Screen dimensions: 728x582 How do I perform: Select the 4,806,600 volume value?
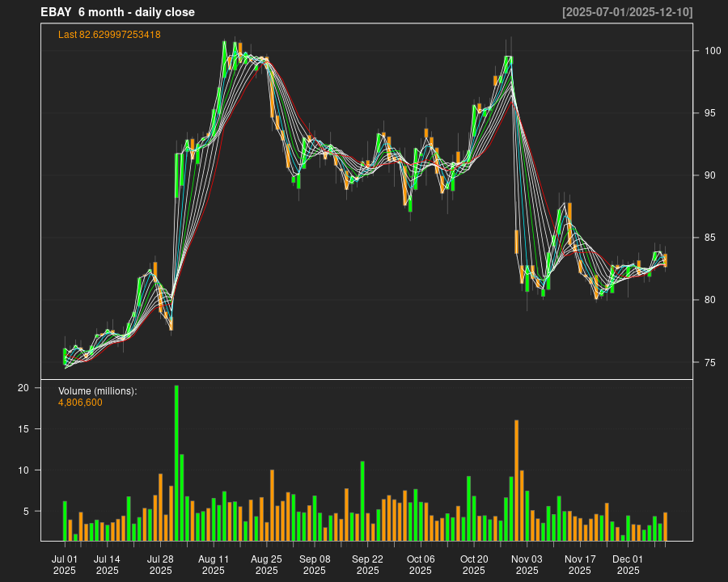tap(80, 403)
